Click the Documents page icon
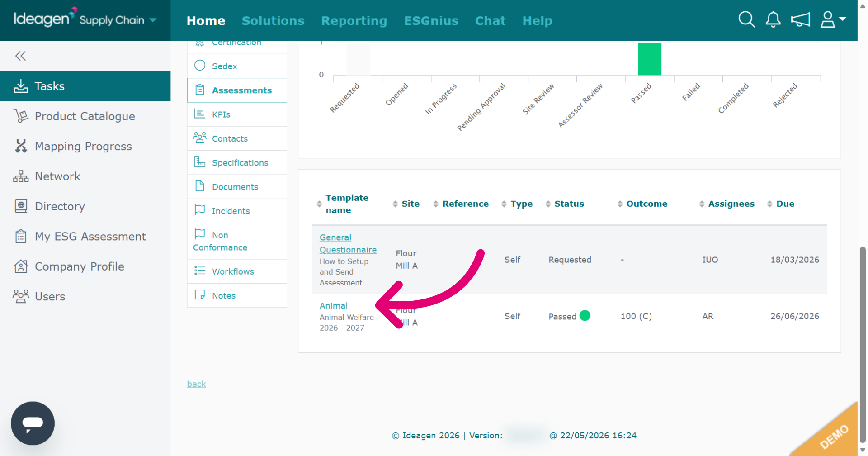This screenshot has width=868, height=456. point(200,186)
